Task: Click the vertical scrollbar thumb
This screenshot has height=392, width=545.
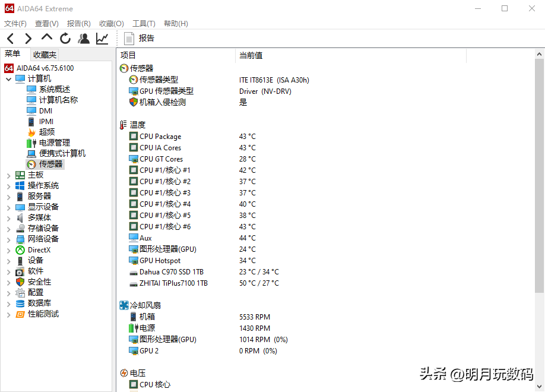Action: pyautogui.click(x=539, y=176)
